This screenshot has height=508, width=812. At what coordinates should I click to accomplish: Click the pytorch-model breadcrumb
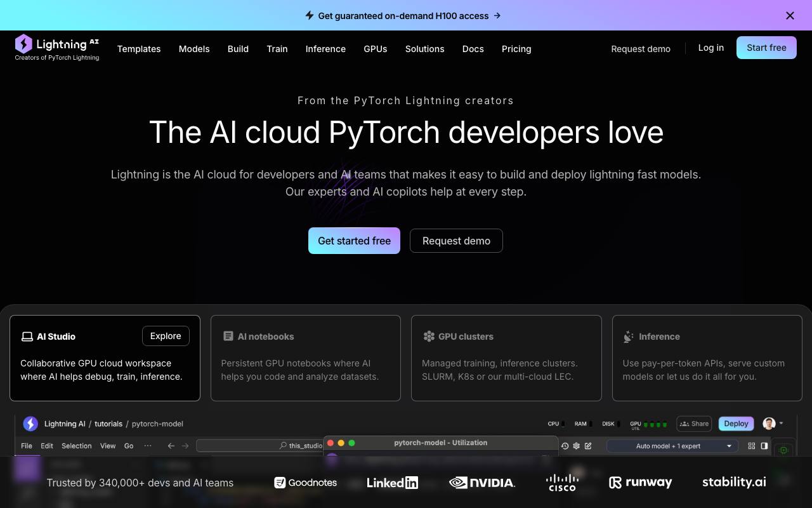157,424
